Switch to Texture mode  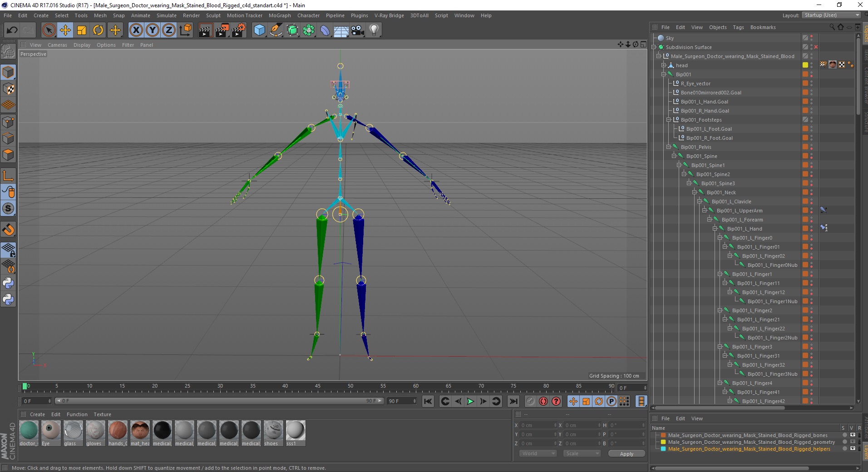pyautogui.click(x=8, y=89)
